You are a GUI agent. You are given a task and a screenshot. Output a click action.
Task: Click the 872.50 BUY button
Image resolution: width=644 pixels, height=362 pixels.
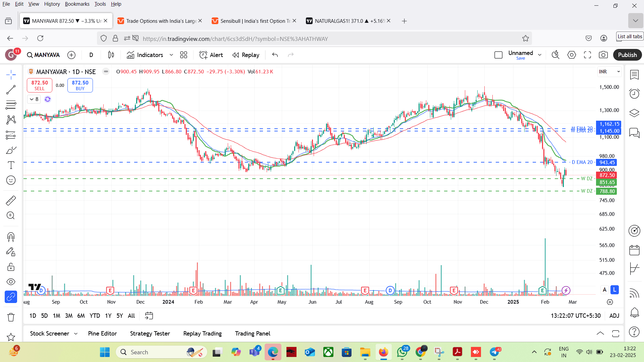[x=80, y=85]
